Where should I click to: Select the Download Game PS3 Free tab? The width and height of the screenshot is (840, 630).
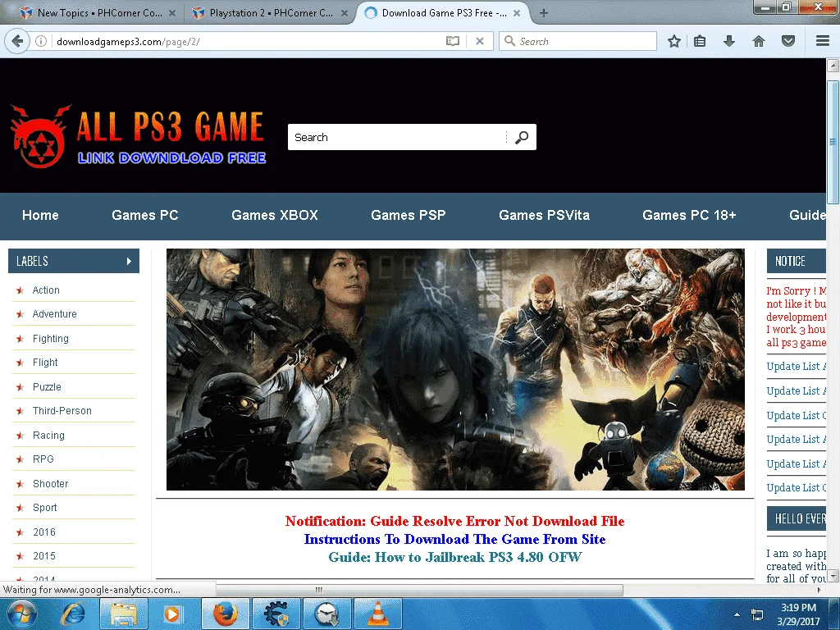click(x=444, y=13)
